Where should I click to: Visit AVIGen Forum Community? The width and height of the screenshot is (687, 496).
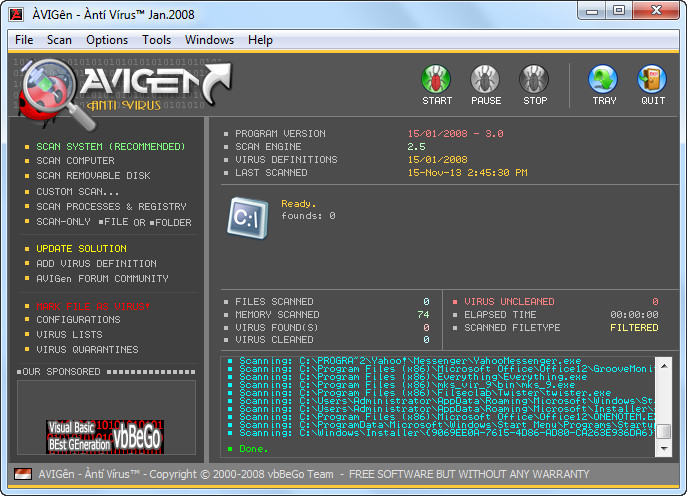pos(103,278)
